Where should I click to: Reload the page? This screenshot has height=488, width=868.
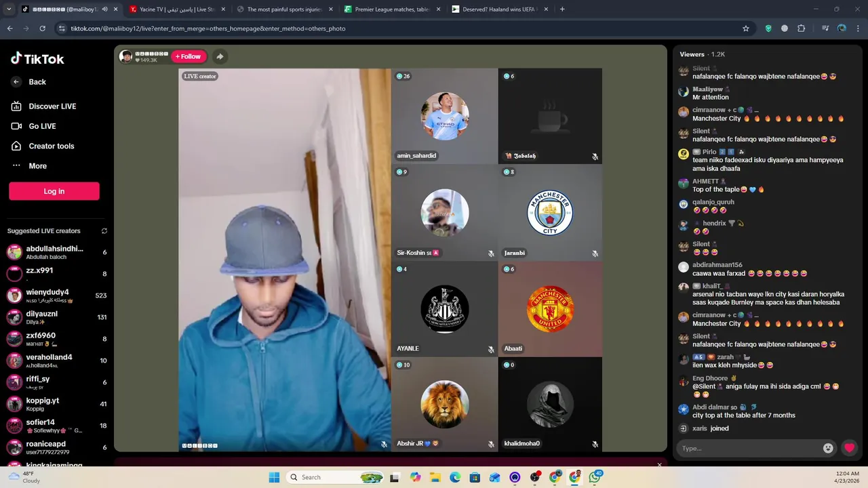coord(42,28)
